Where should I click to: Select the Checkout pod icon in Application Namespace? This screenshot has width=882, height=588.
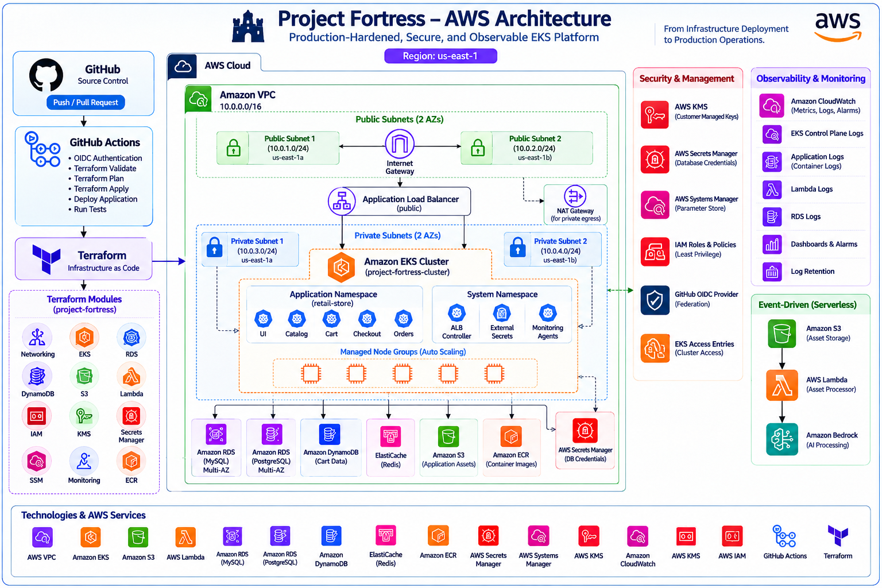click(367, 319)
